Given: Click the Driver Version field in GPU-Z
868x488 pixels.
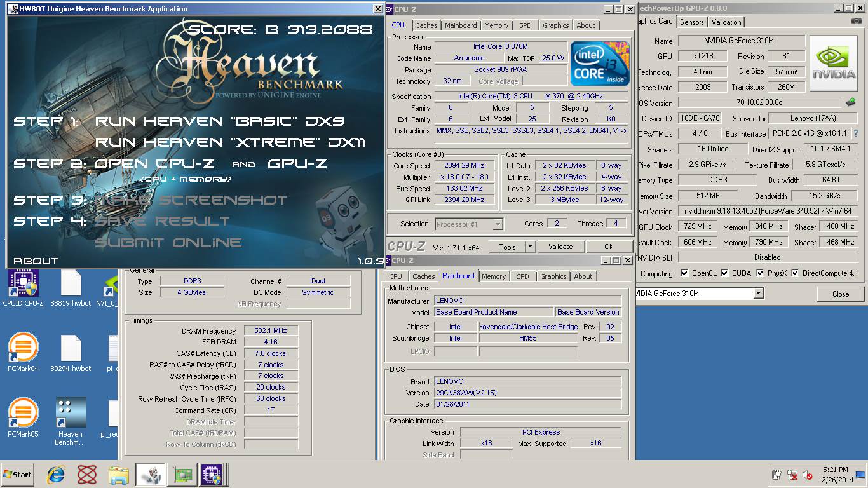Looking at the screenshot, I should 767,211.
